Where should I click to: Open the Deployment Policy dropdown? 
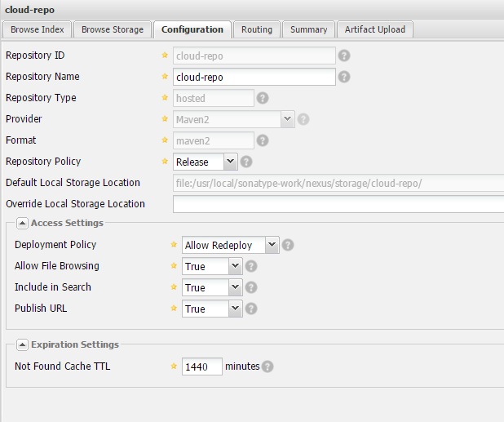click(272, 245)
